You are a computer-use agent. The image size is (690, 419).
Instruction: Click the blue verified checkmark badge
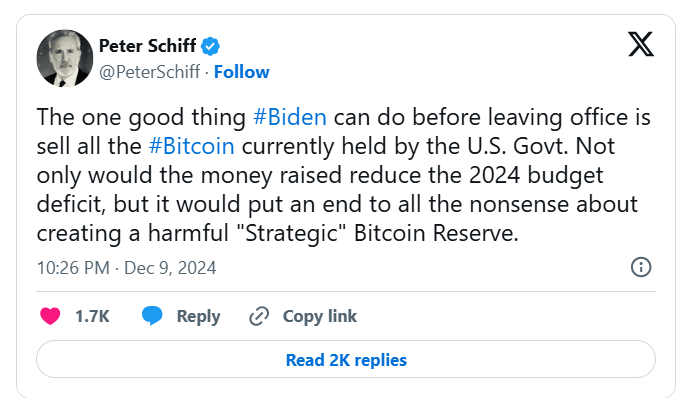(213, 45)
